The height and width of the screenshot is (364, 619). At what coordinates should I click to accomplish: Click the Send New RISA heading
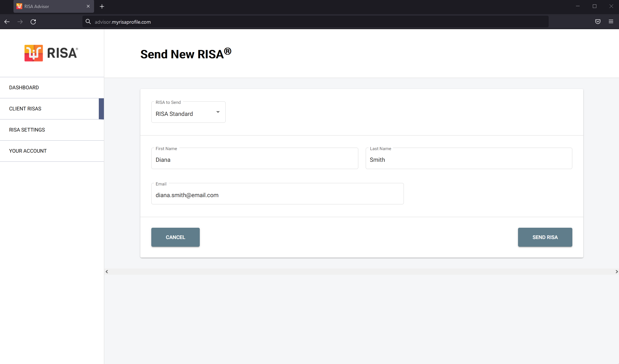tap(186, 54)
